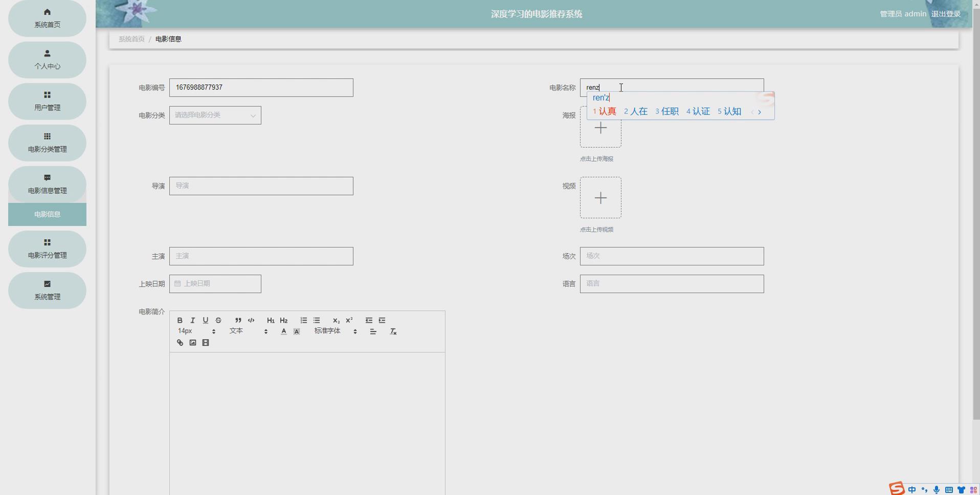980x495 pixels.
Task: Open the text background color picker
Action: (x=297, y=331)
